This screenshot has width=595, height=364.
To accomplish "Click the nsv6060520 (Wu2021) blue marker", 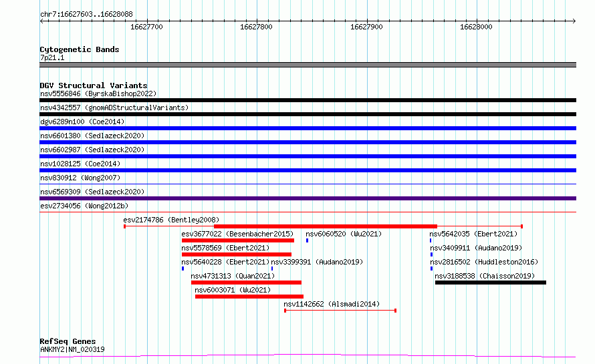I will (307, 240).
